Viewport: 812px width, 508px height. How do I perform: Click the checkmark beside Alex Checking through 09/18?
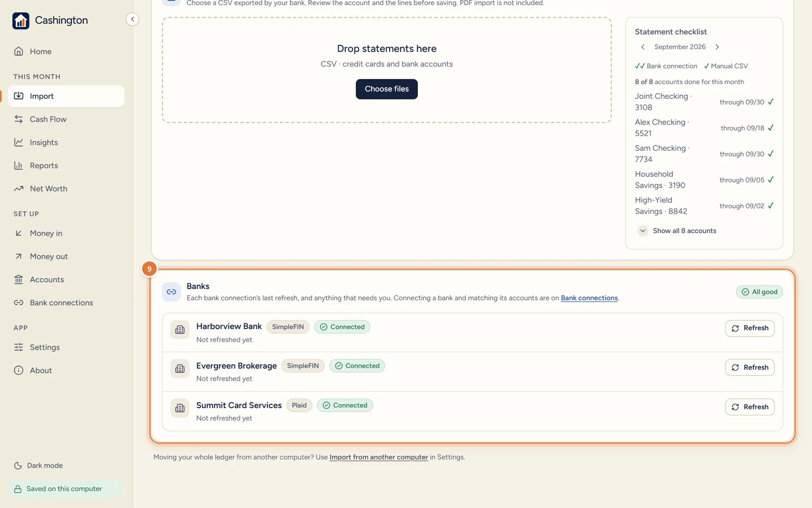coord(771,128)
